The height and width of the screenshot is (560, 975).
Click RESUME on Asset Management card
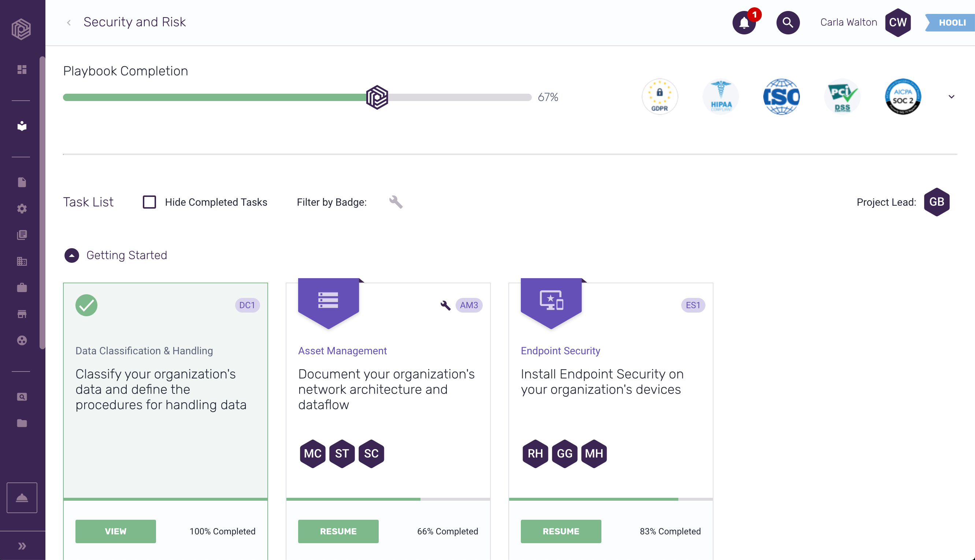338,531
